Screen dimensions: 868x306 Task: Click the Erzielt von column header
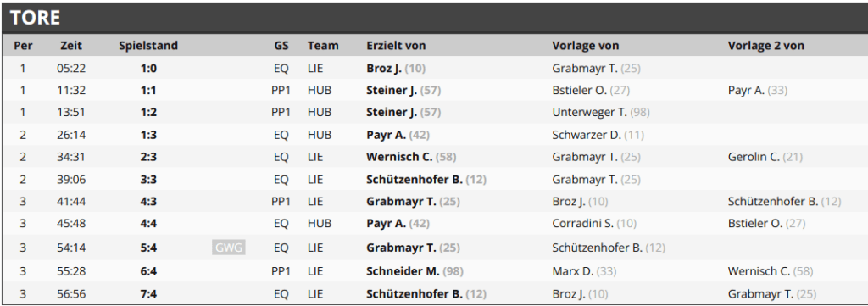(396, 46)
